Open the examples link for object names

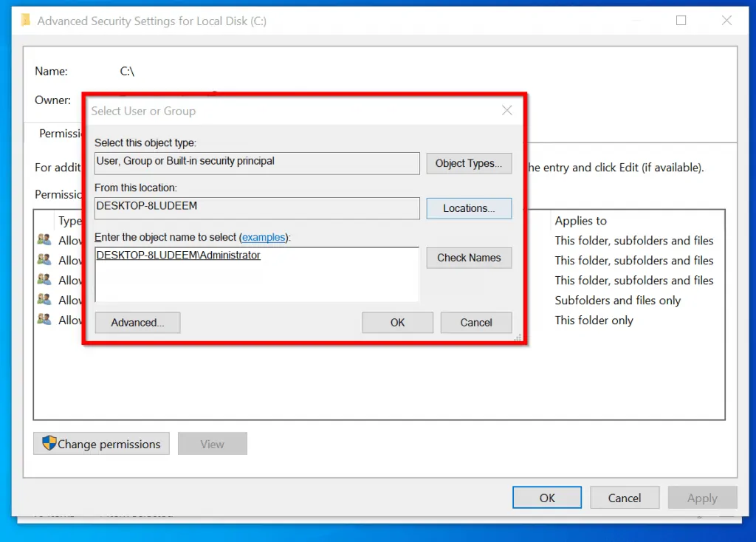pos(264,237)
